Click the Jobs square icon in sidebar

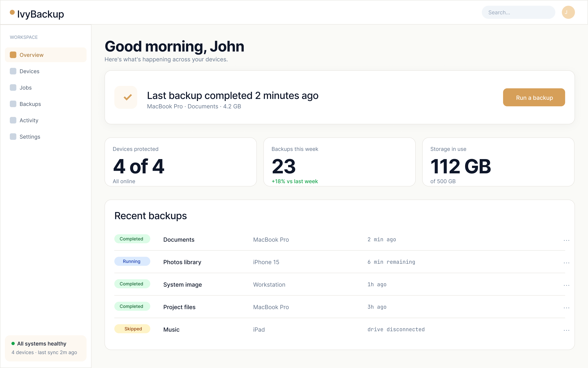[13, 87]
